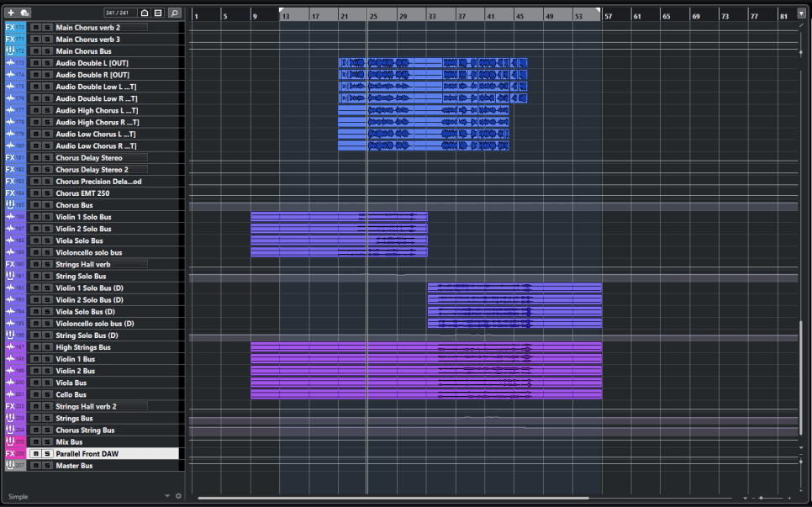Click bar 61 on the timeline ruler

[x=637, y=15]
